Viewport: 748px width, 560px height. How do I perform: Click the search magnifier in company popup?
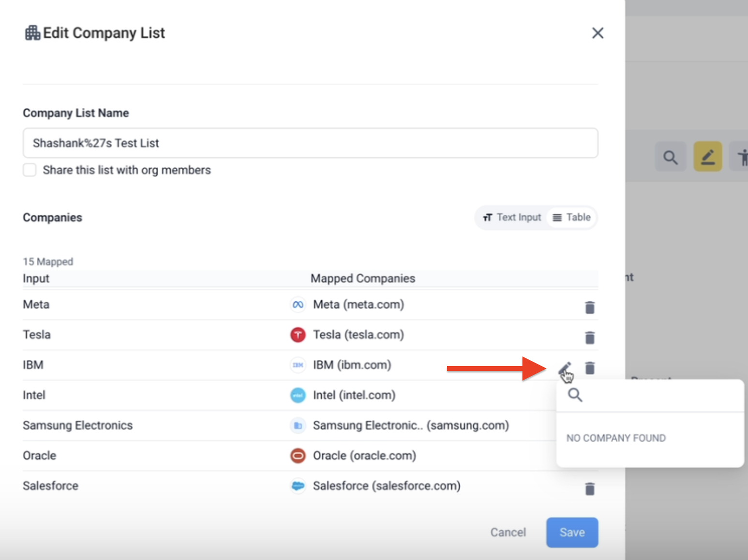coord(575,395)
